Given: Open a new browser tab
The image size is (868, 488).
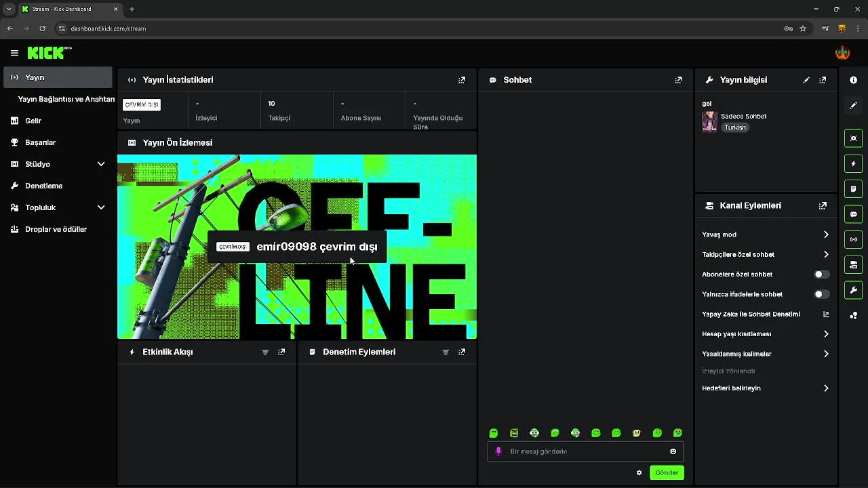Looking at the screenshot, I should 132,9.
